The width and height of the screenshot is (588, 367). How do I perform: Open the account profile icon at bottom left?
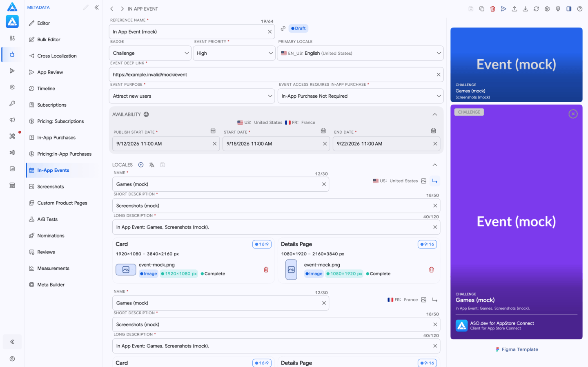pos(12,359)
